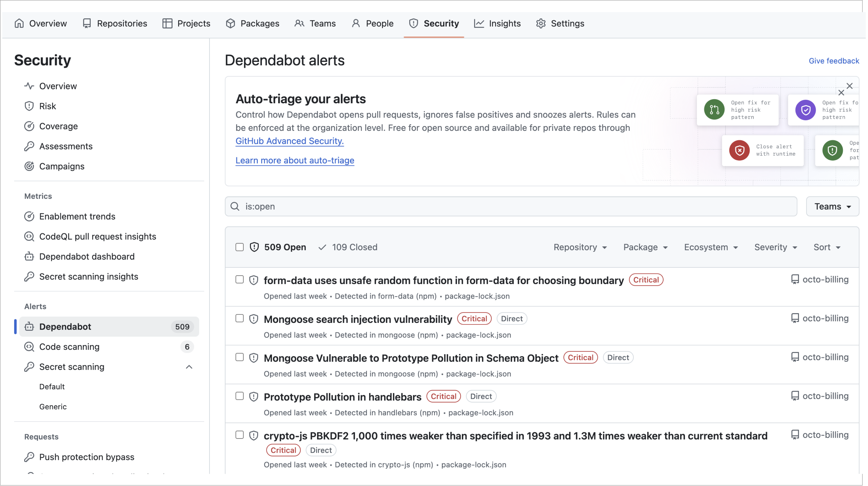
Task: Collapse the Secret scanning section
Action: click(x=189, y=367)
